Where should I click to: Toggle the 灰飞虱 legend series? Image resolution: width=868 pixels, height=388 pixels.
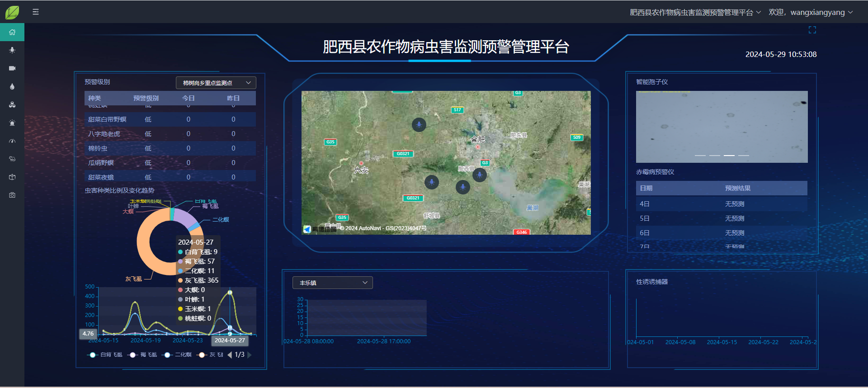210,355
